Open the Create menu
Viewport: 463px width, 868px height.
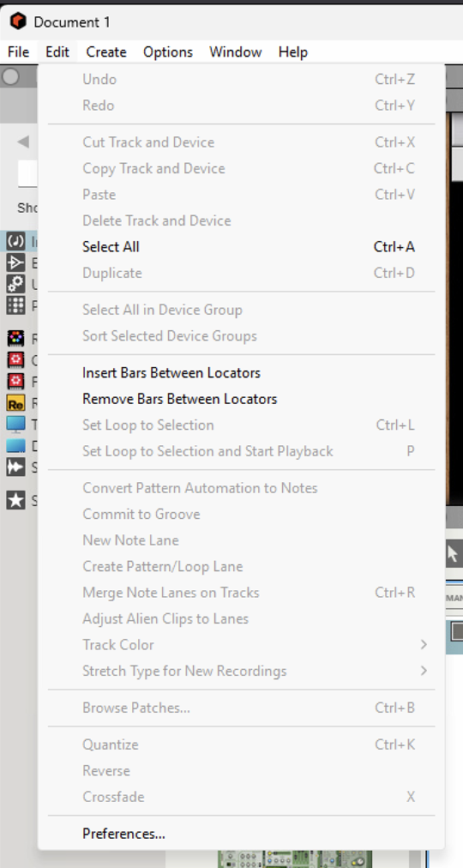(106, 52)
